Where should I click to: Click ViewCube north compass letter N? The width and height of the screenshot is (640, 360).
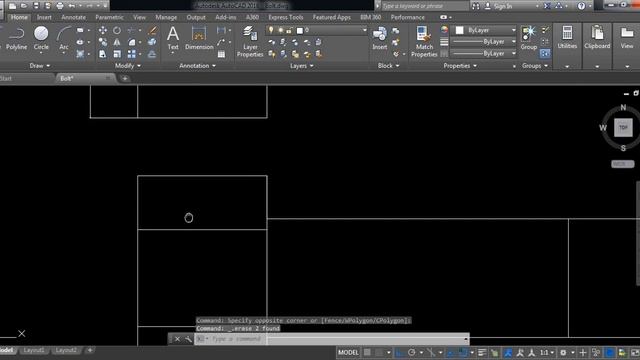tap(623, 107)
